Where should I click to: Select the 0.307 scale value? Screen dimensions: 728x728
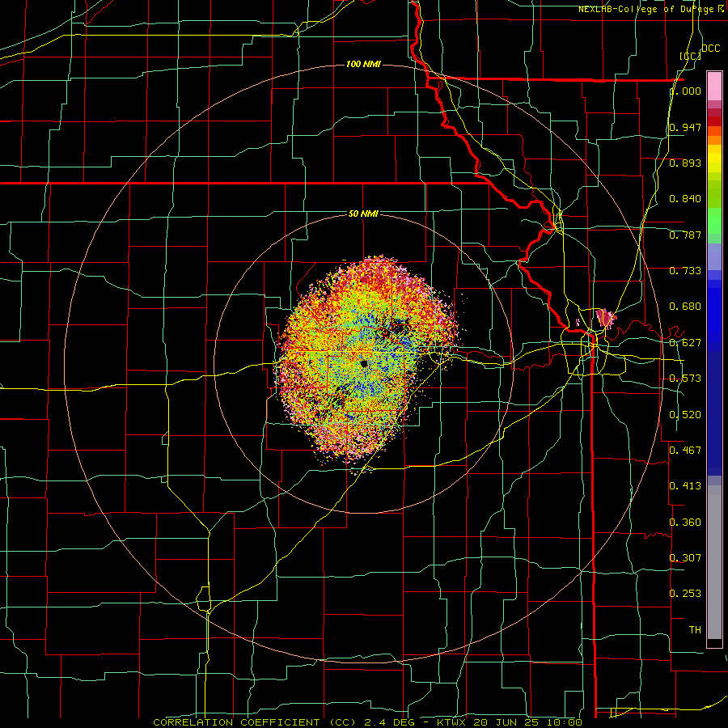(685, 557)
